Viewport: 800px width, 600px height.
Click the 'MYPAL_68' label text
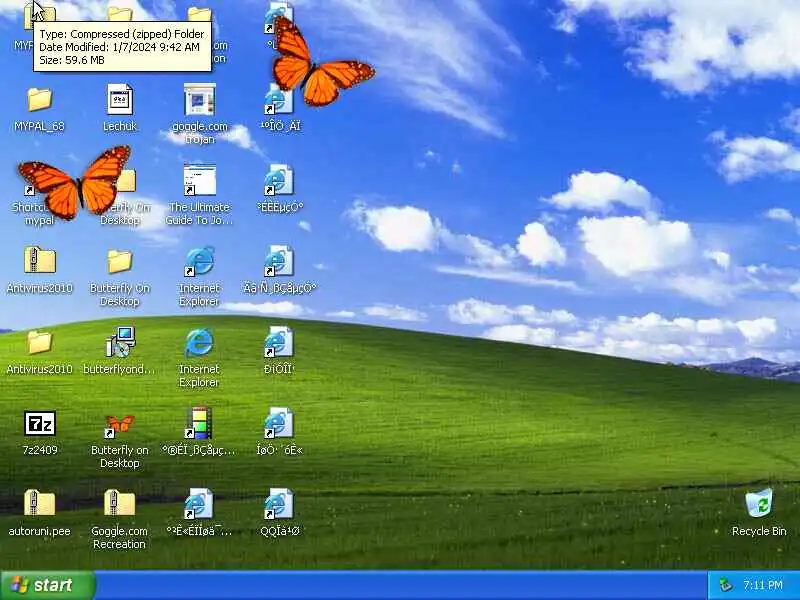39,126
